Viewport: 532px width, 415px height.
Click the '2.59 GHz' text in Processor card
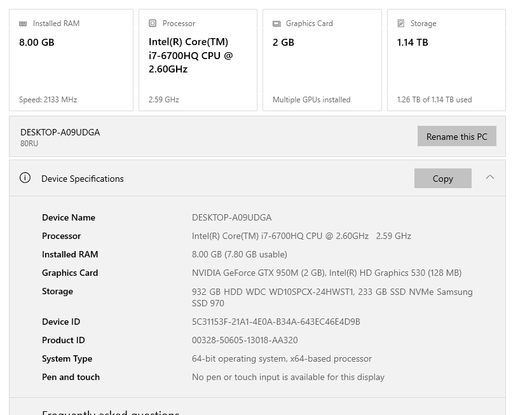pyautogui.click(x=163, y=100)
